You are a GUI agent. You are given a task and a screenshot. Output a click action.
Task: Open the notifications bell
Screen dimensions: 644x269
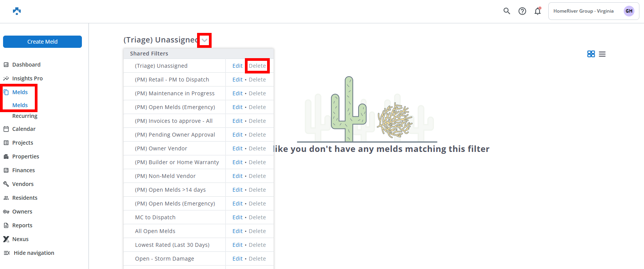click(538, 11)
